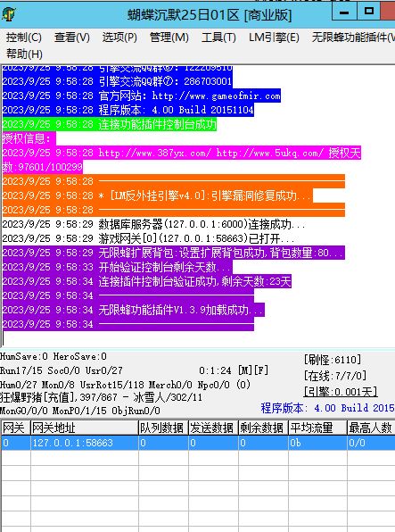This screenshot has height=532, width=395.
Task: Sort by 平均流量 column header
Action: (317, 428)
